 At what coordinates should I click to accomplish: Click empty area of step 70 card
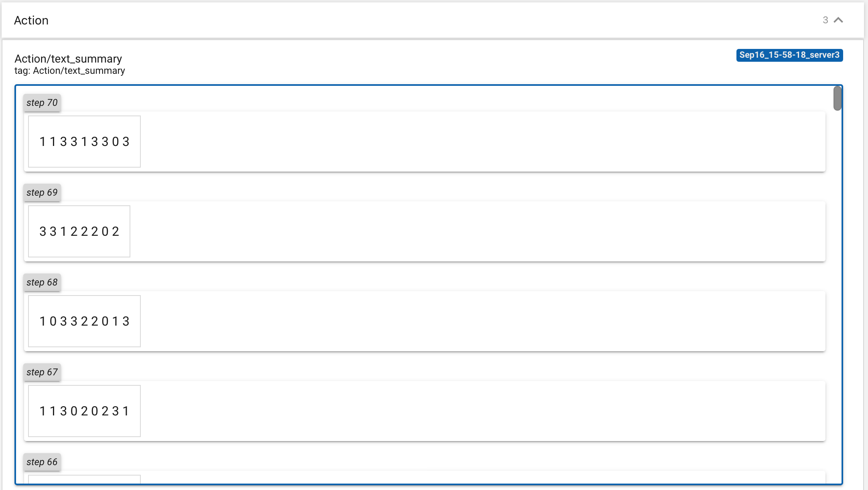(x=481, y=142)
